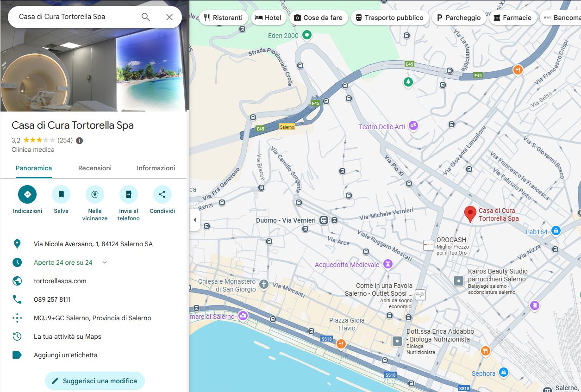Click the phone icon beside 089 257 8111

click(x=17, y=299)
